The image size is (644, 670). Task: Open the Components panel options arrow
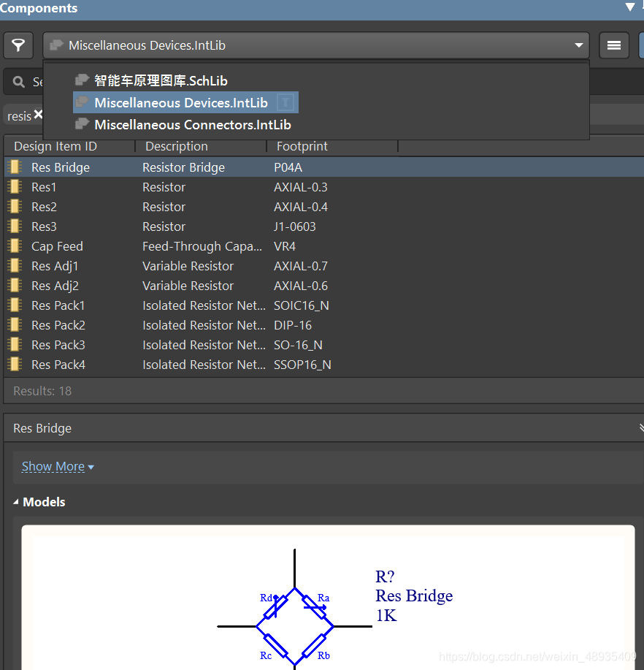tap(629, 7)
